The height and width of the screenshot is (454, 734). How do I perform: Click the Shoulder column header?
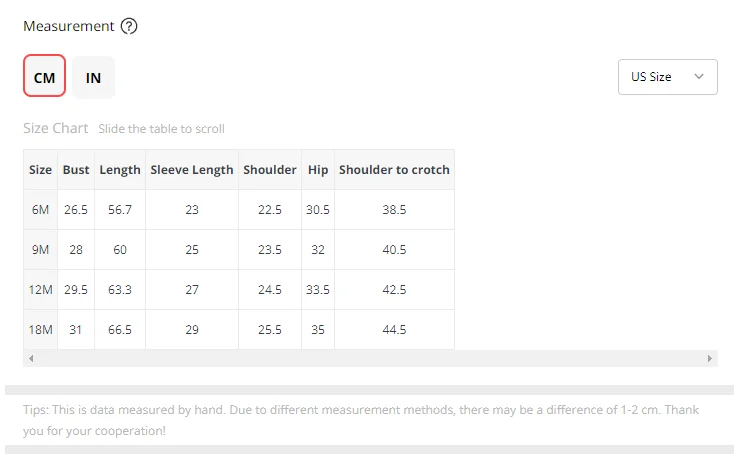pos(270,170)
